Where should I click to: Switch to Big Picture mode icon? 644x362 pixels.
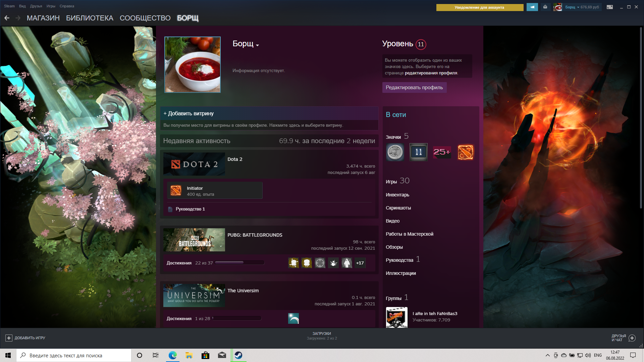[610, 7]
